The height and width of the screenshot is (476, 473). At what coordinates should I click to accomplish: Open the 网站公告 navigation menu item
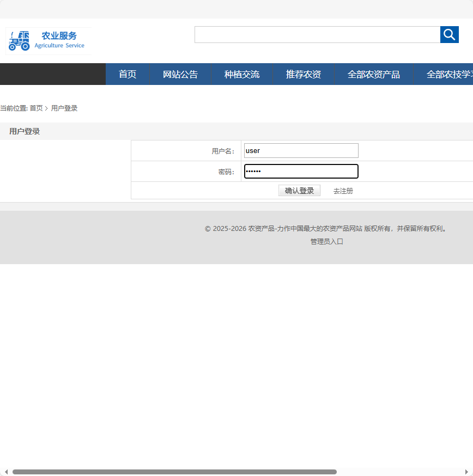180,74
